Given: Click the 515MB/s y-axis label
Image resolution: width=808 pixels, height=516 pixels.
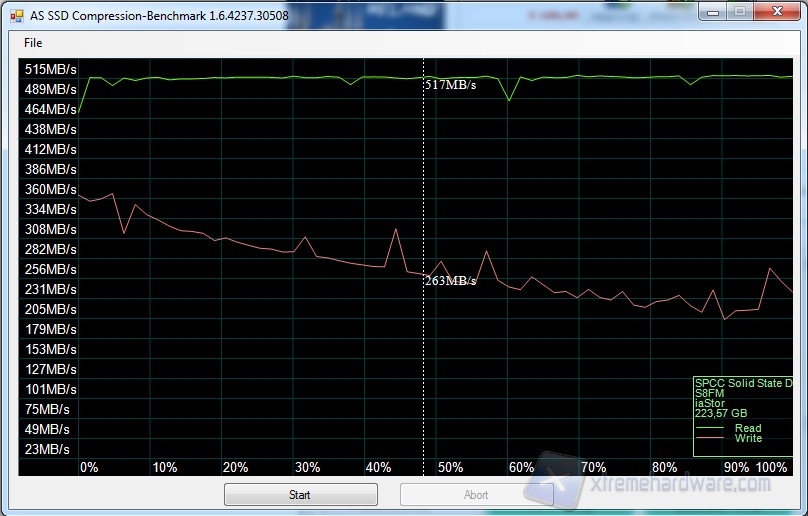Looking at the screenshot, I should coord(50,69).
